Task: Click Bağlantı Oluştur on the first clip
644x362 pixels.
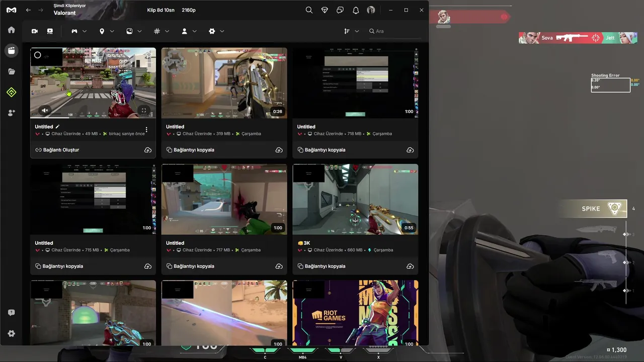Action: coord(57,150)
